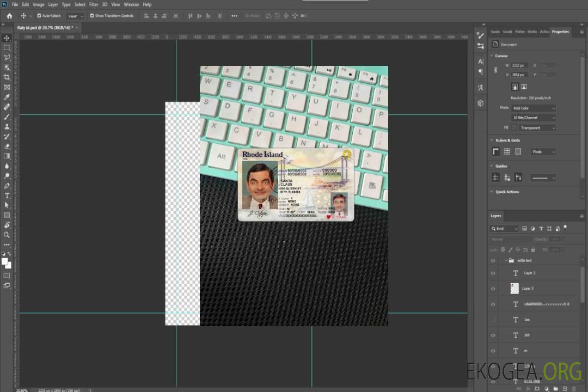Open the Auto-Select Layer dropdown
This screenshot has height=392, width=588.
coord(75,16)
